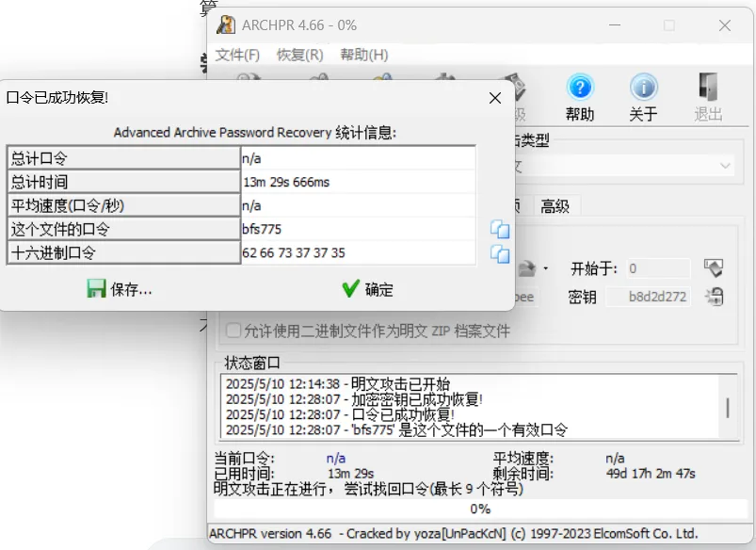
Task: Click the 退出 exit door icon
Action: pos(708,97)
